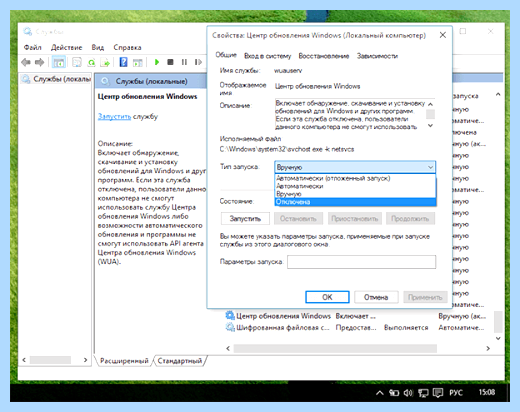Close the Свойства dialog with X
520x412 pixels.
coord(443,35)
